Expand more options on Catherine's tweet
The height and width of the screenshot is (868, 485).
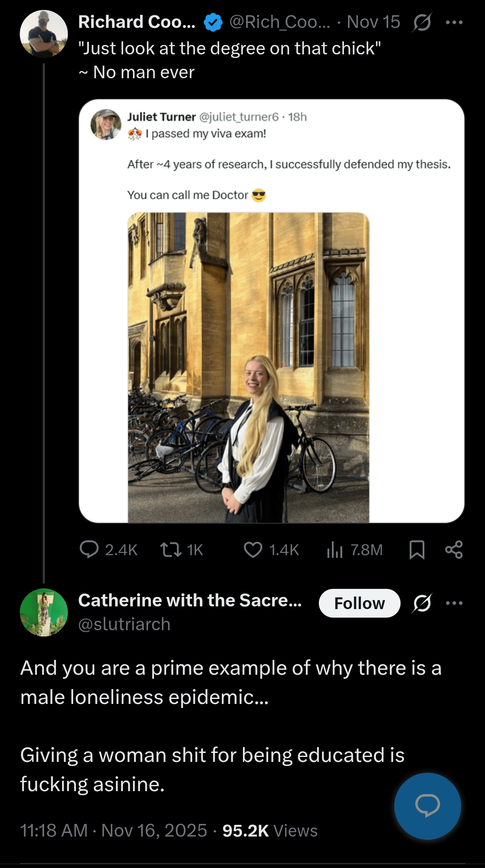(454, 603)
